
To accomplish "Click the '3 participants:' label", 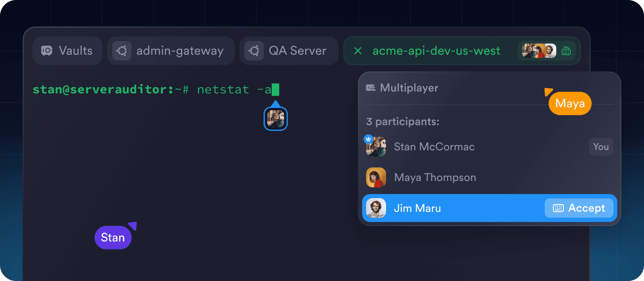I will (402, 122).
